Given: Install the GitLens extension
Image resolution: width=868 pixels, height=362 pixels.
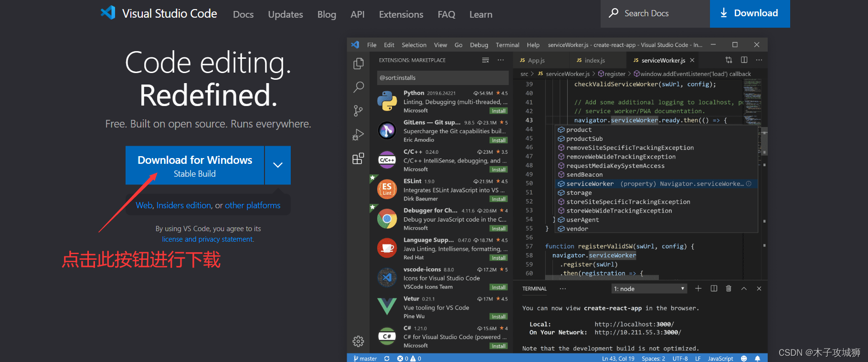Looking at the screenshot, I should coord(498,140).
